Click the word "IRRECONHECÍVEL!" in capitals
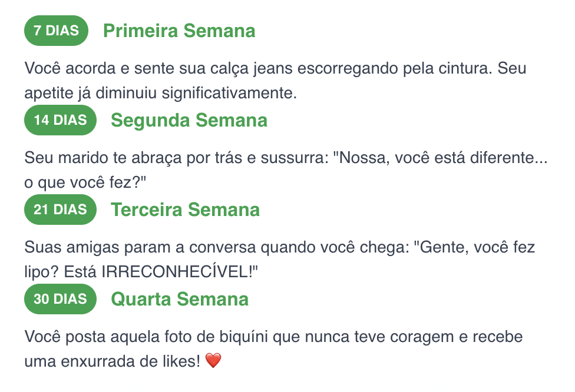The image size is (575, 392). pos(180,272)
